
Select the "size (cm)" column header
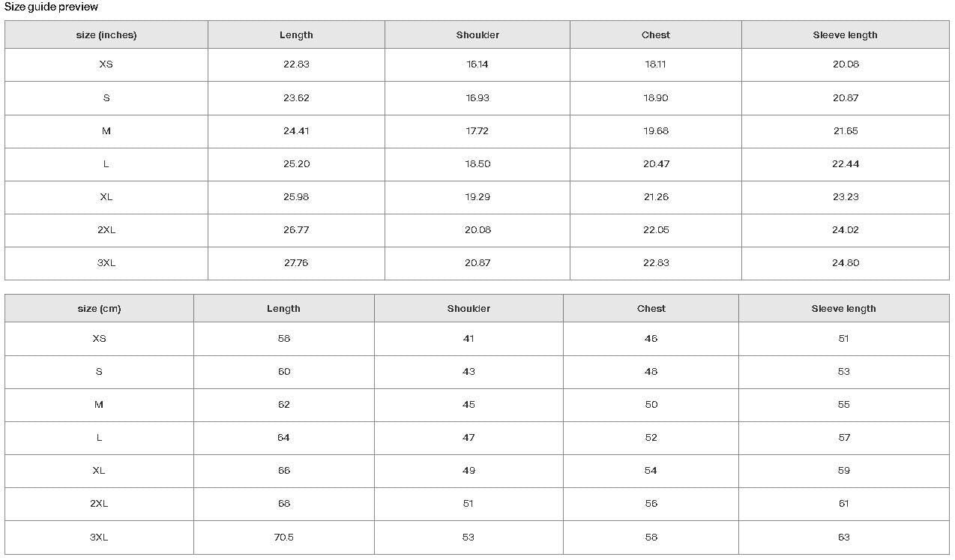click(x=99, y=309)
